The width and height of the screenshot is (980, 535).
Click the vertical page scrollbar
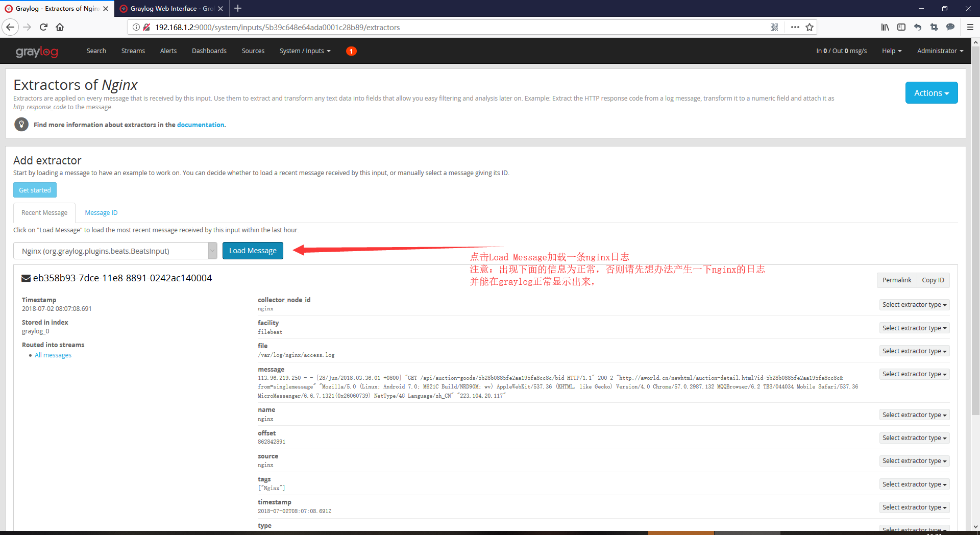975,231
